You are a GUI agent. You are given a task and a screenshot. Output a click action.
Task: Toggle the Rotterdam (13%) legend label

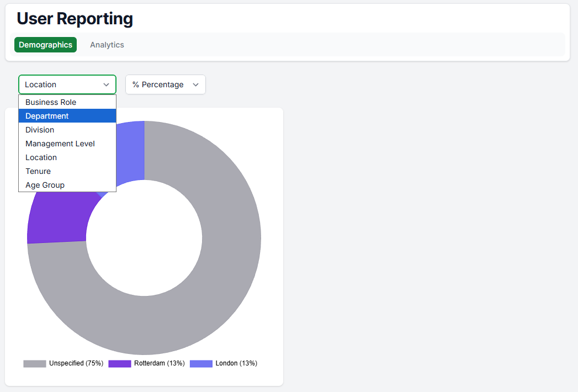click(159, 363)
